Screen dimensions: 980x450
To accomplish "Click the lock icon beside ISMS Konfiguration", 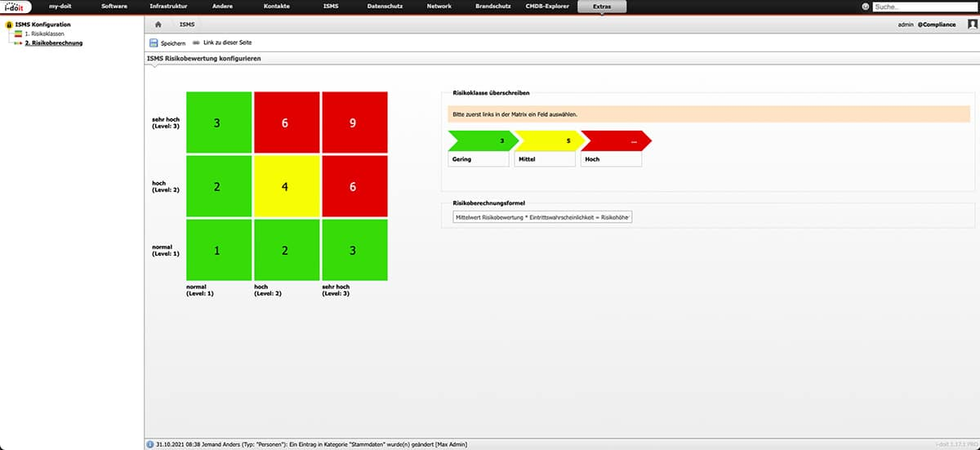I will coord(8,25).
